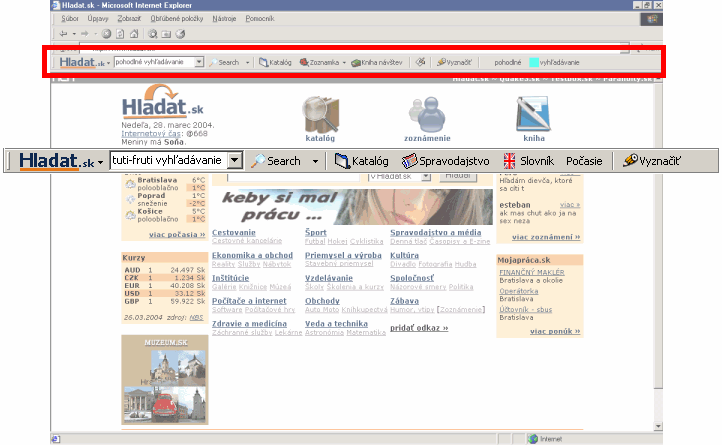Click Zoznamka in the small toolbar
The height and width of the screenshot is (445, 722).
(x=319, y=62)
